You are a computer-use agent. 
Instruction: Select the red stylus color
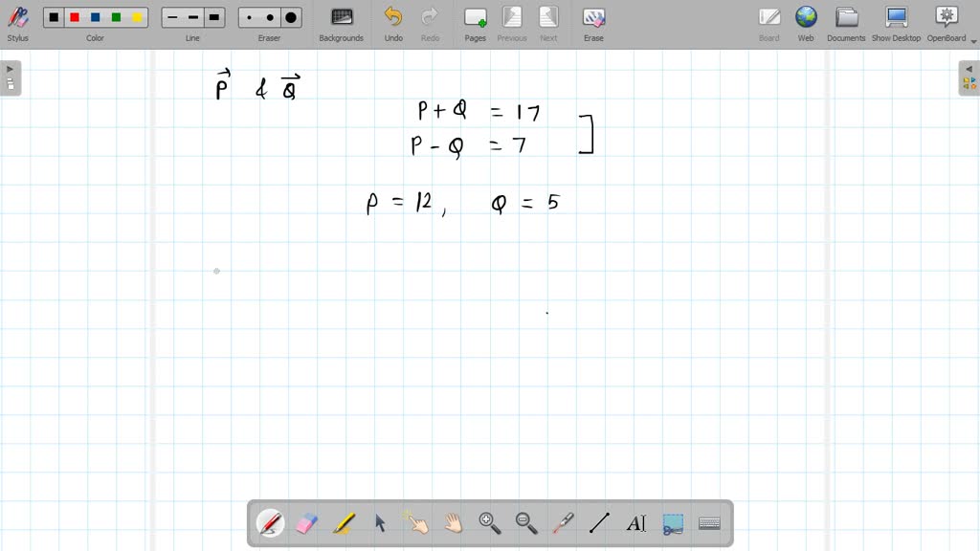[x=76, y=16]
